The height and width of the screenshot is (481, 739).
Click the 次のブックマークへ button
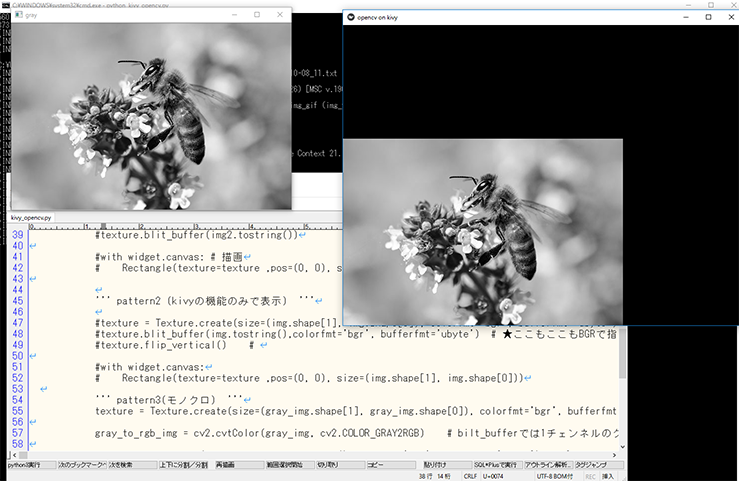click(82, 465)
